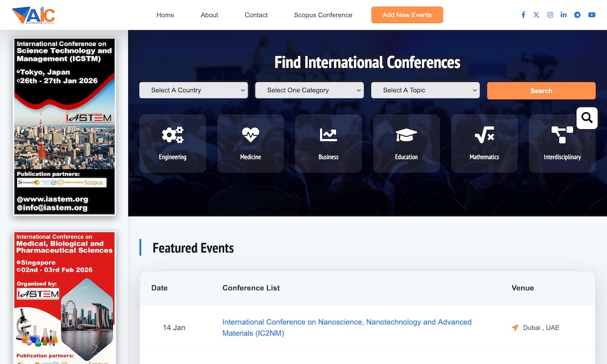Click the location pin beside Dubai, UAE
The height and width of the screenshot is (364, 607).
515,327
